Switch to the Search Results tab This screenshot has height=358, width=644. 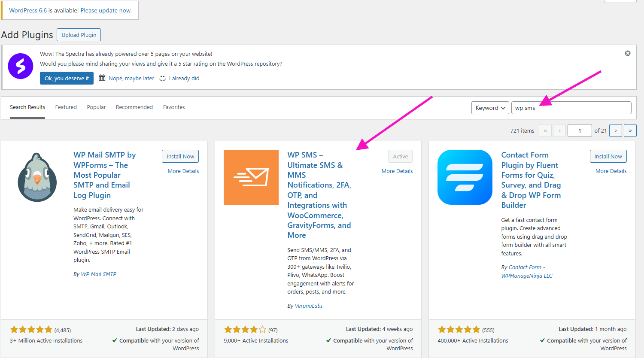click(27, 107)
